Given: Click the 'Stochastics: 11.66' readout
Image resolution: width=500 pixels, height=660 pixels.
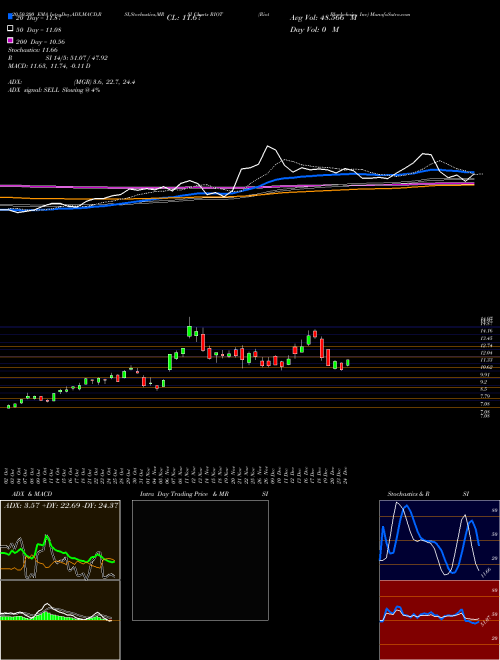Looking at the screenshot, I should coord(35,50).
